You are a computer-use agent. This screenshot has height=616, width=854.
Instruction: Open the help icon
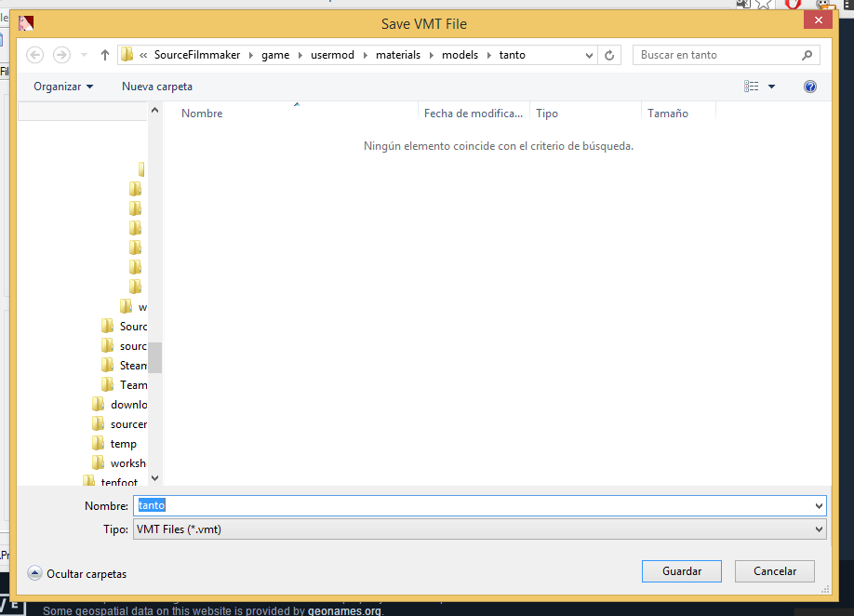[x=810, y=87]
